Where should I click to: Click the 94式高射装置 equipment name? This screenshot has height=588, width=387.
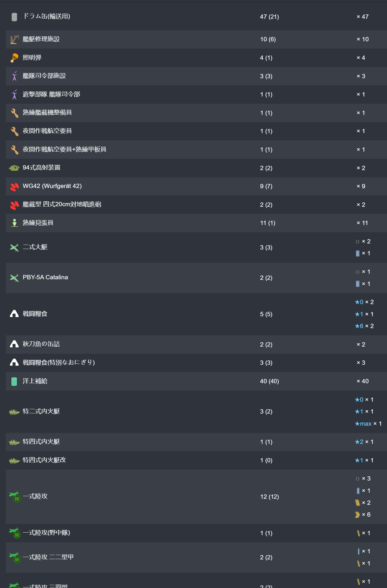click(42, 168)
